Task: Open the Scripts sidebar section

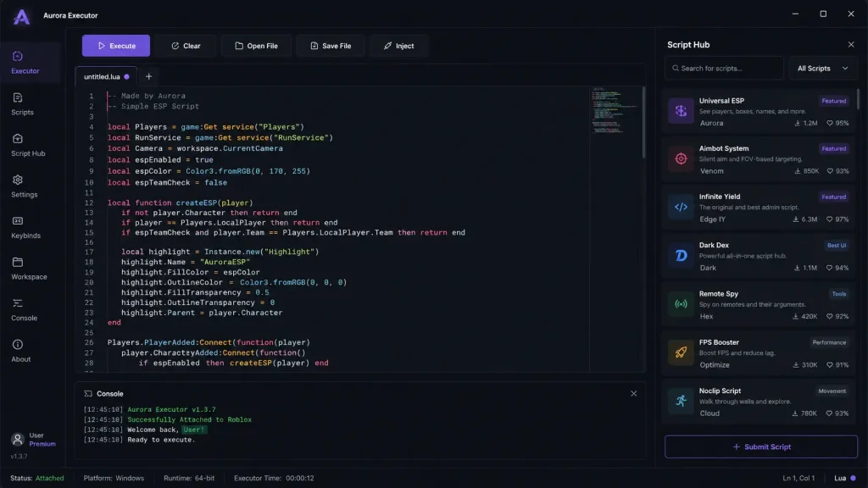Action: coord(22,104)
